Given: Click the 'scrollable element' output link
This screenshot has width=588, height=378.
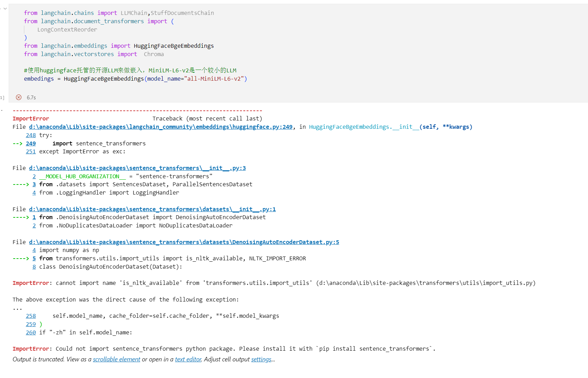Looking at the screenshot, I should (116, 359).
